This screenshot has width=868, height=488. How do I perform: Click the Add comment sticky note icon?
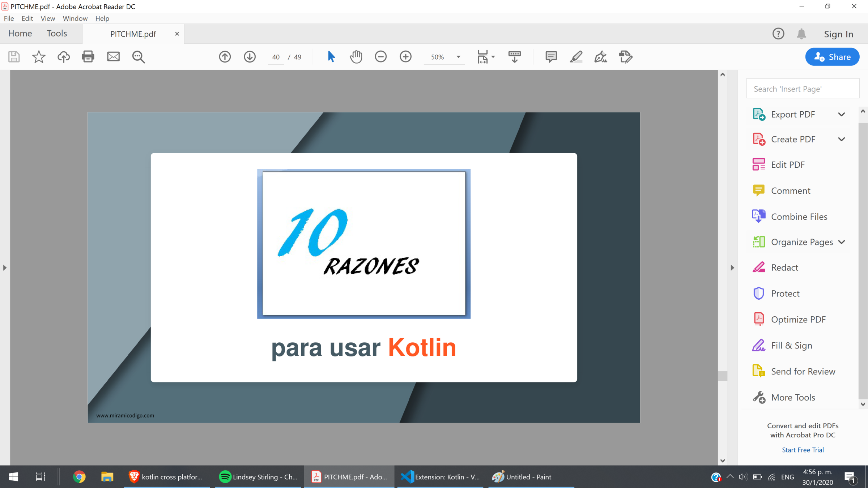coord(551,57)
